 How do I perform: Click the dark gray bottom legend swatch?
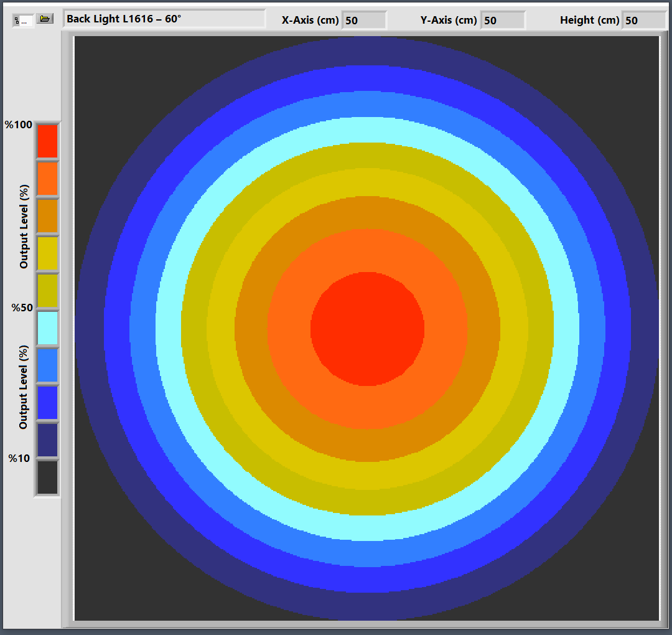[x=47, y=477]
